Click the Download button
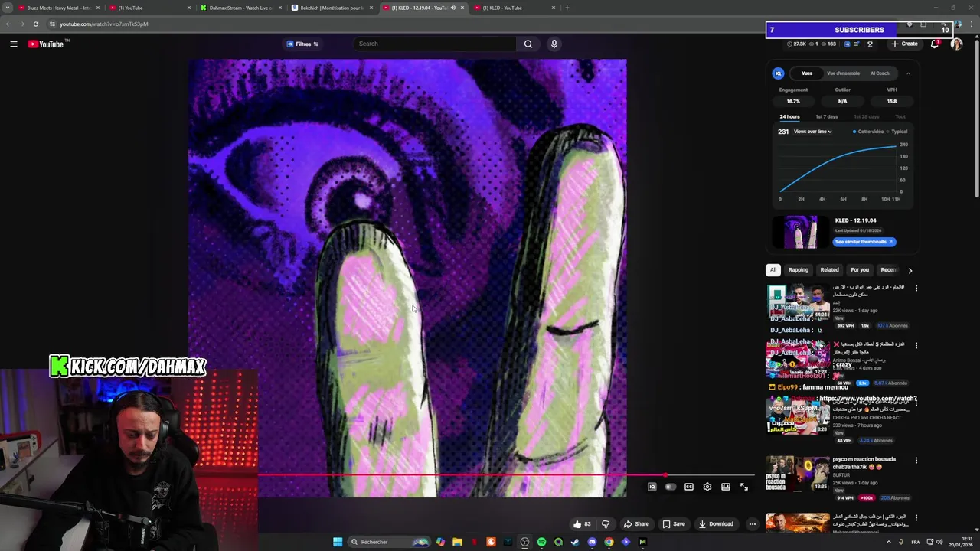 (x=716, y=524)
